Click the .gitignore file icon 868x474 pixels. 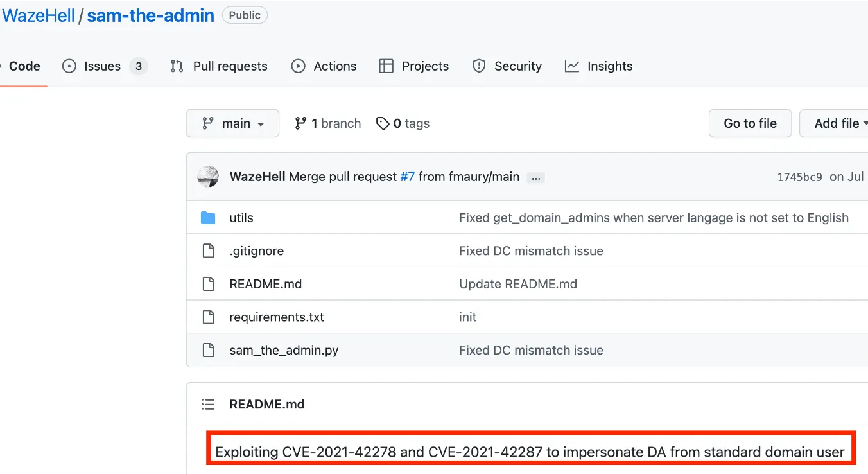(x=208, y=250)
